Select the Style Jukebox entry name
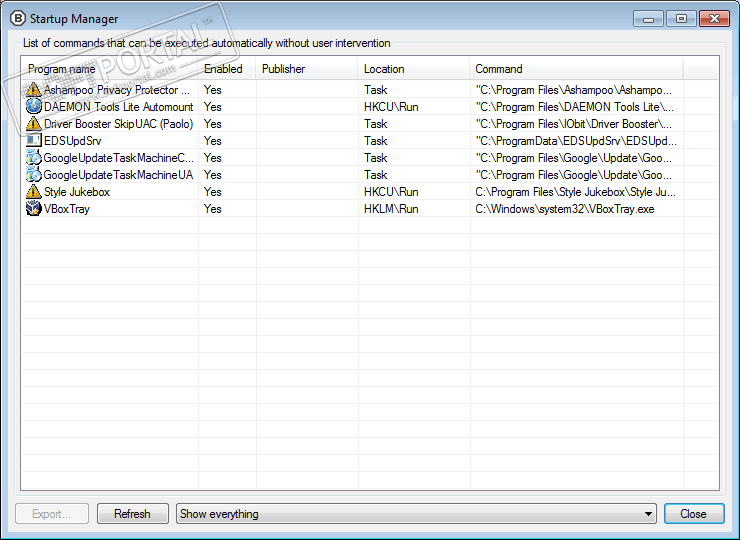Viewport: 740px width, 540px height. [x=77, y=192]
